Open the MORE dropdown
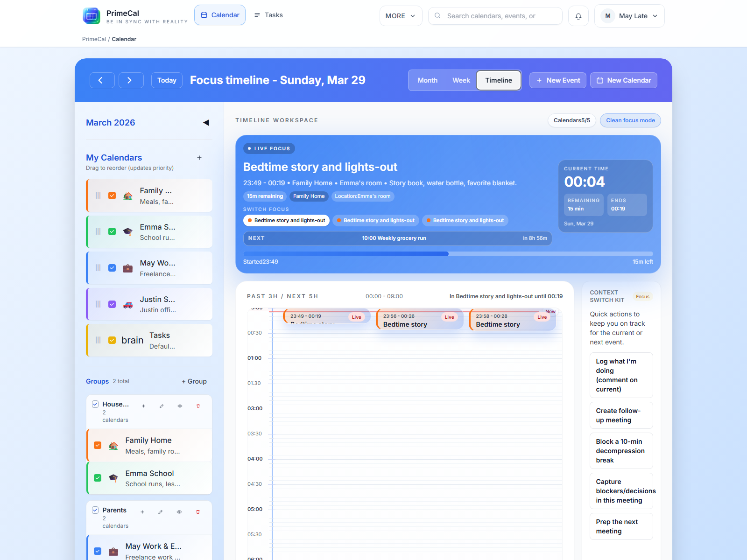Screen dimensions: 747x560 tap(400, 15)
